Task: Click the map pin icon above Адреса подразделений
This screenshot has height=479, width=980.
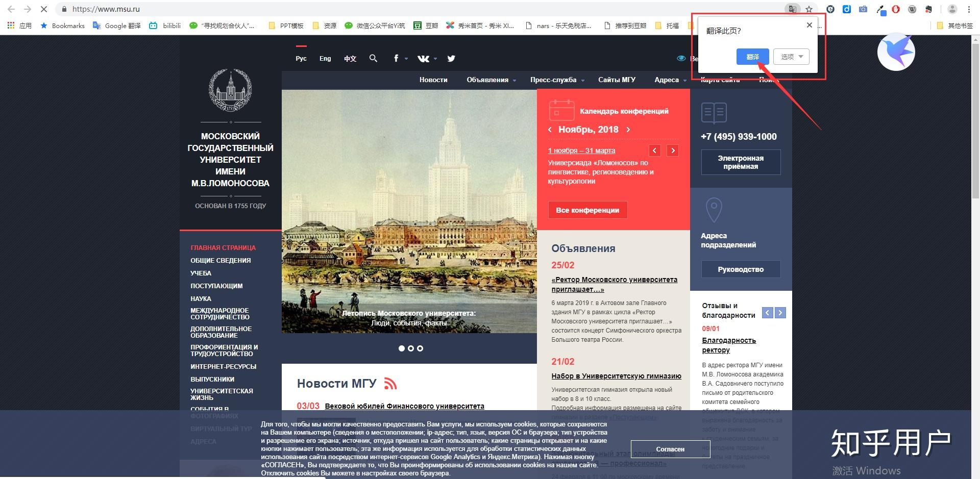Action: coord(714,210)
